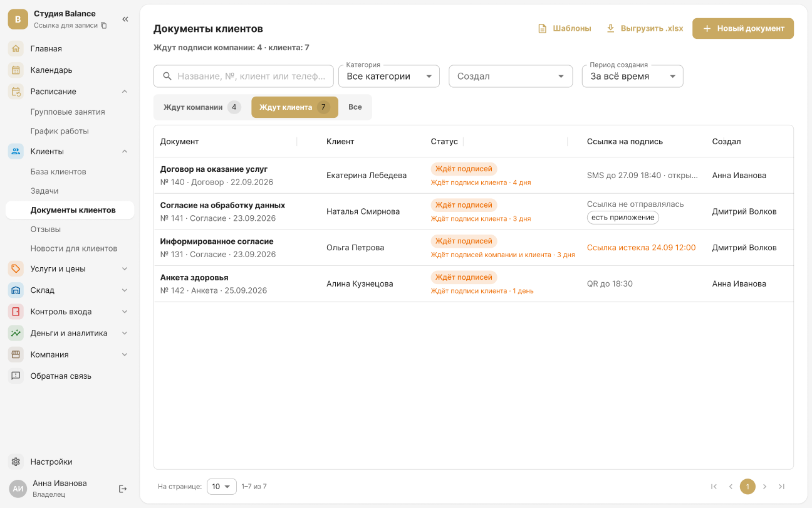This screenshot has width=812, height=508.
Task: Click the Склад warehouse icon
Action: (x=16, y=290)
